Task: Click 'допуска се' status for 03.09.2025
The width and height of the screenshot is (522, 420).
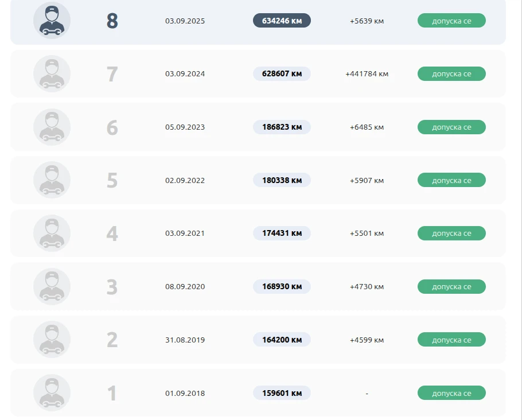Action: tap(452, 21)
